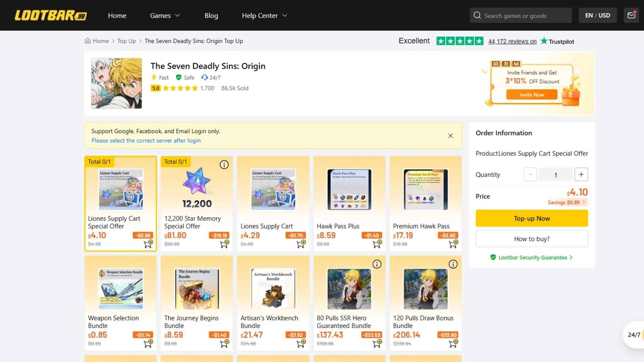The height and width of the screenshot is (362, 644).
Task: Open the Blog menu item
Action: pyautogui.click(x=211, y=15)
